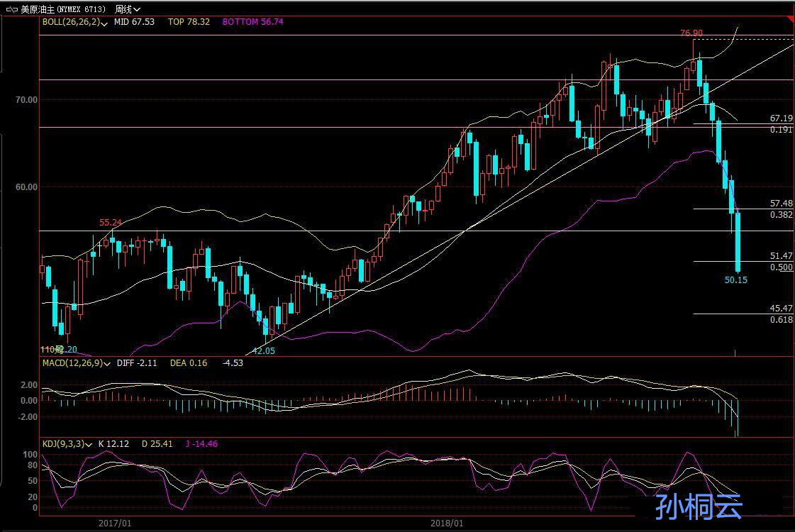
Task: Click the 60.00 price axis label
Action: click(x=26, y=187)
